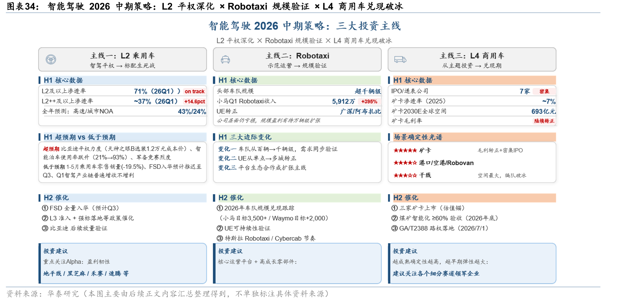The width and height of the screenshot is (644, 302).
Task: Click the taxi car icon beside Robotaxi
Action: (x=225, y=60)
